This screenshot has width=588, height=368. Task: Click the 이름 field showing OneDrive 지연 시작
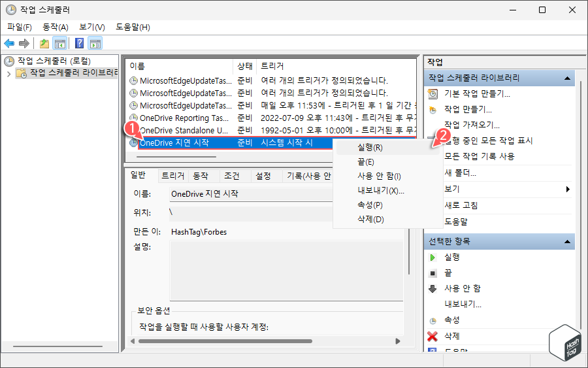(x=250, y=194)
